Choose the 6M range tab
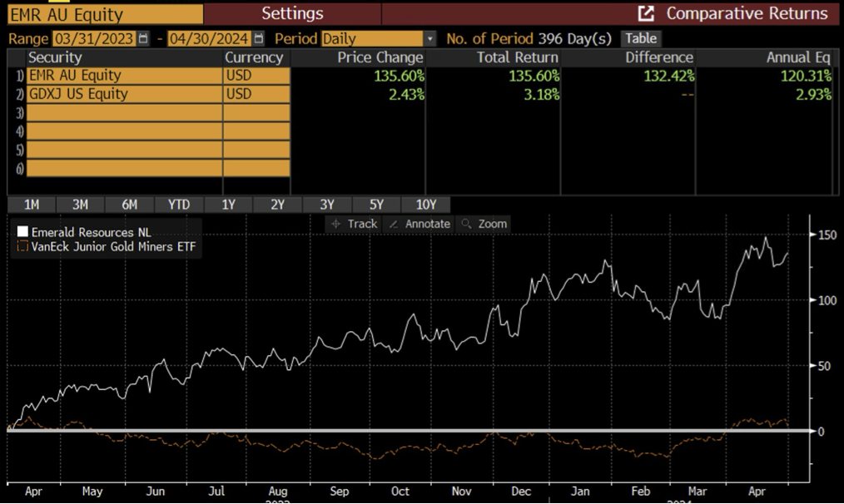 click(129, 205)
